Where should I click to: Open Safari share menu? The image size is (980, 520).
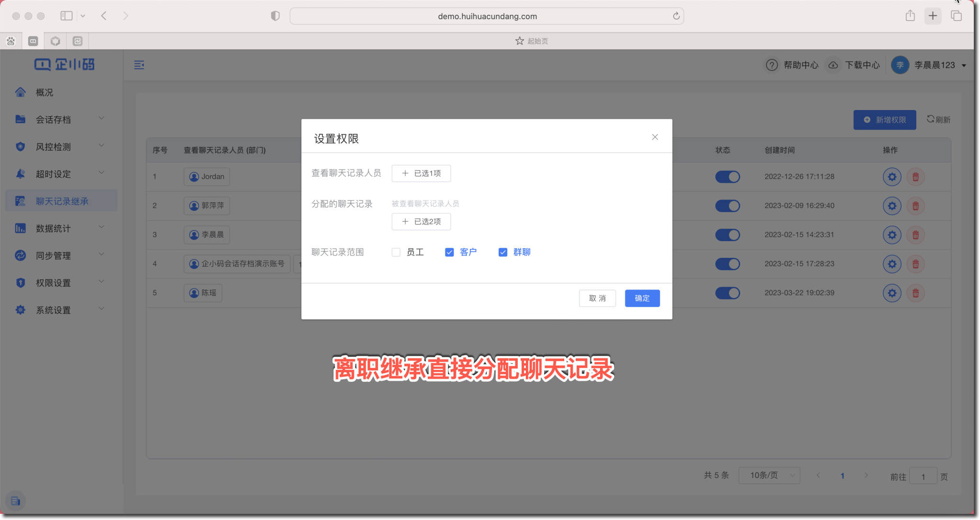point(910,16)
